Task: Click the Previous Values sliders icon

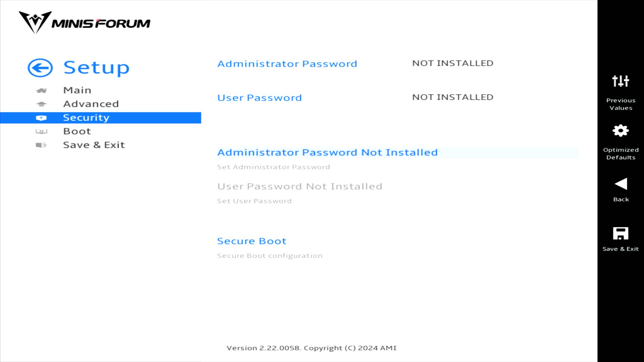Action: [x=621, y=81]
